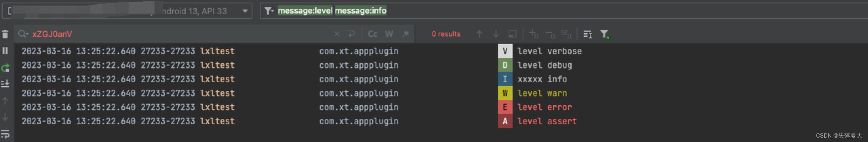Toggle soft-wrap icon at the sidebar bottom
The height and width of the screenshot is (142, 868).
5,134
